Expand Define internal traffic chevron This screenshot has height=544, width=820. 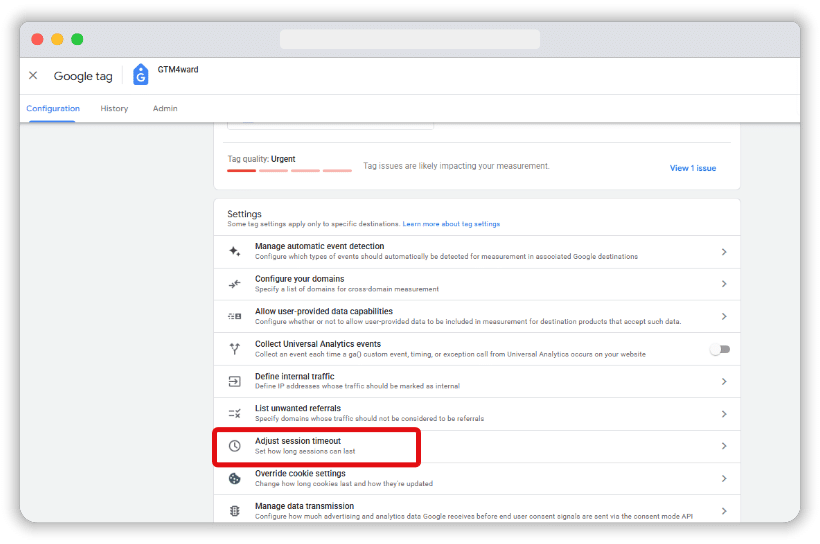click(x=724, y=381)
